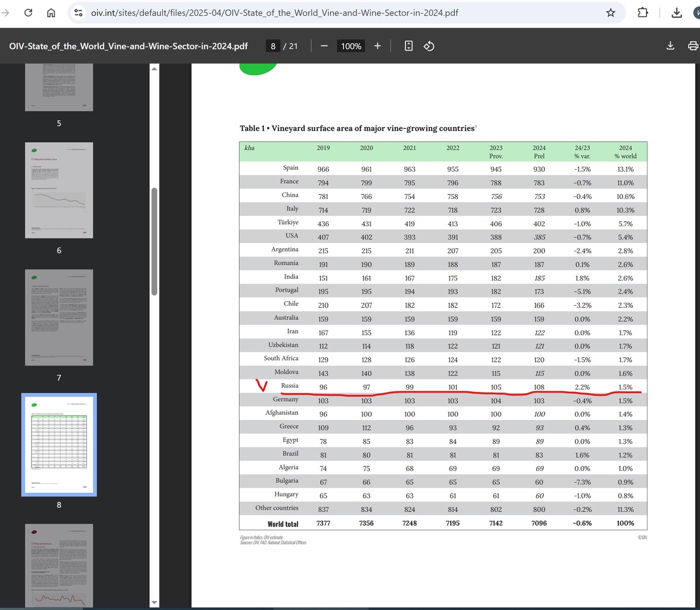Image resolution: width=700 pixels, height=610 pixels.
Task: Click the 2024 % world column header
Action: tap(625, 152)
